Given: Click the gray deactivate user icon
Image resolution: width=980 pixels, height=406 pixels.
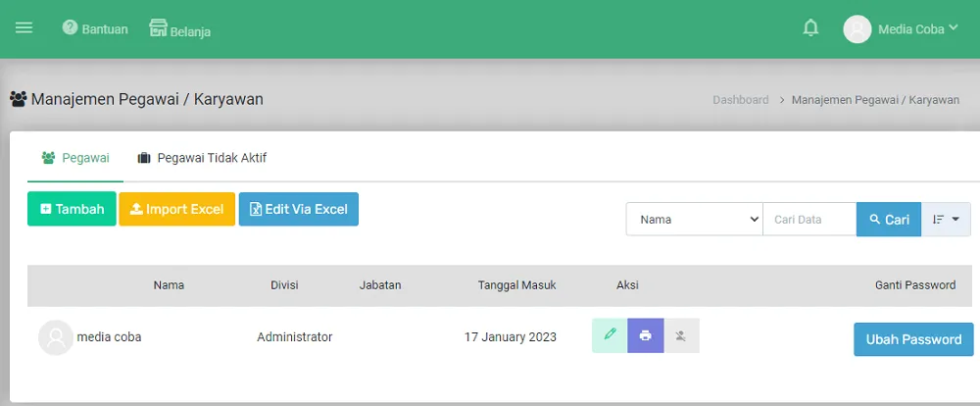Looking at the screenshot, I should (x=682, y=335).
